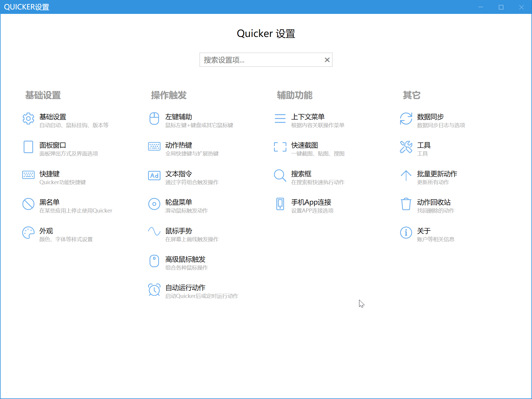The height and width of the screenshot is (399, 532).
Task: Click the palette icon for 外观
Action: point(28,233)
